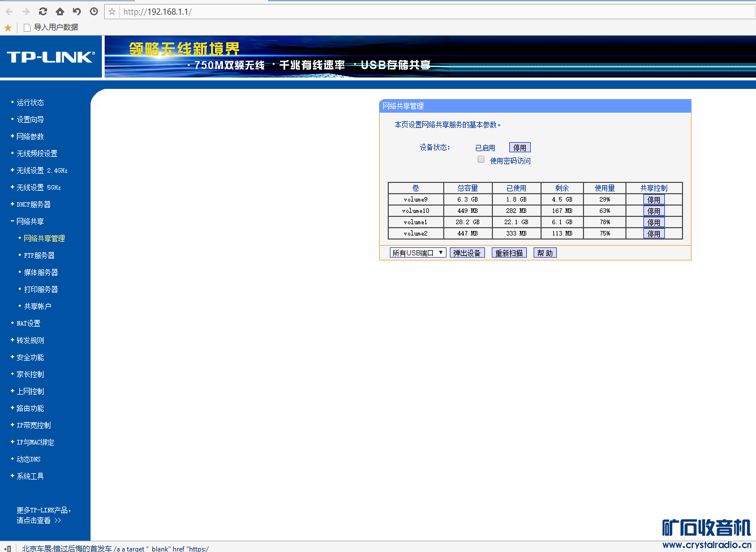Click the favorites star on bookmarks bar
Viewport: 756px width, 552px height.
(x=8, y=27)
